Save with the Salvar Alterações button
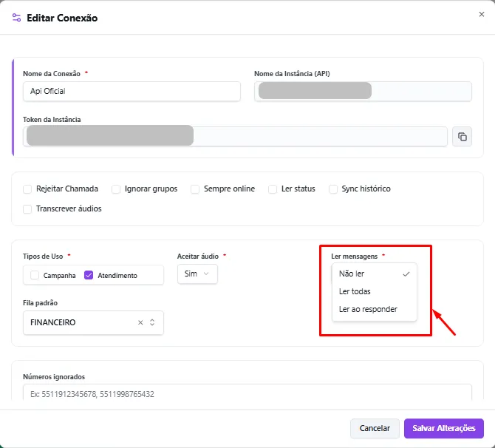 444,429
